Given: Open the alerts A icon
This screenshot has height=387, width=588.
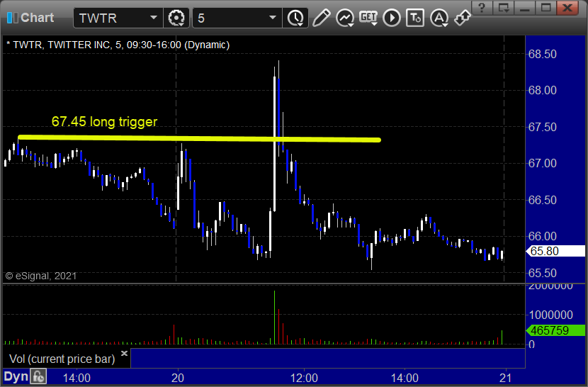Looking at the screenshot, I should pyautogui.click(x=439, y=18).
